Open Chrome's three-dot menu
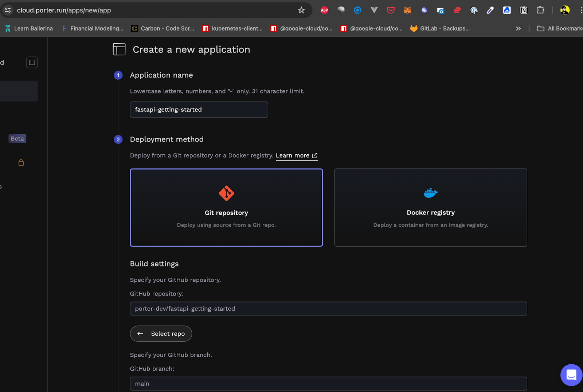The width and height of the screenshot is (583, 392). click(581, 10)
